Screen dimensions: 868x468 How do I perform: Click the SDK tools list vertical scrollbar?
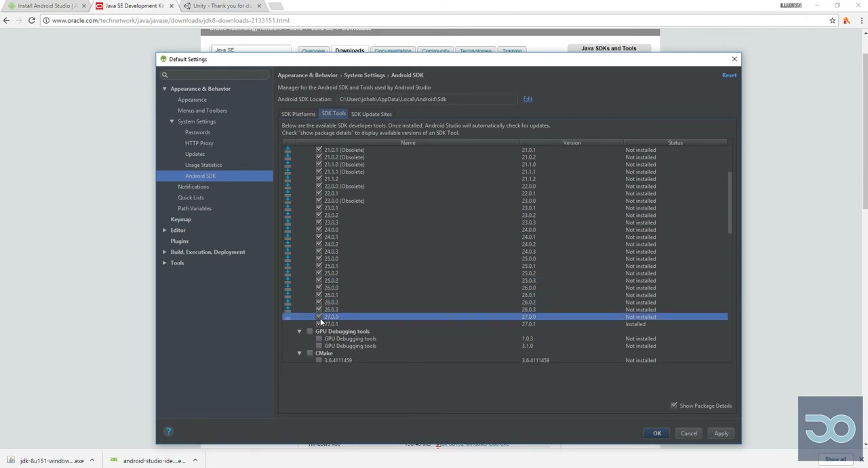coord(730,203)
